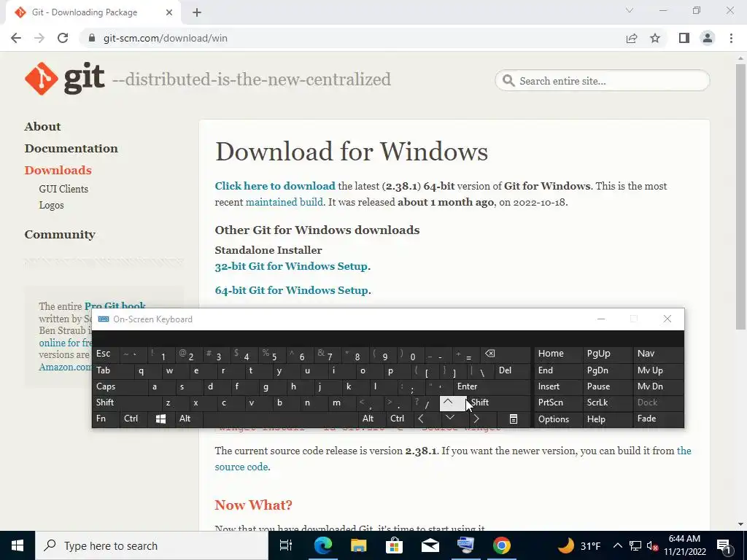Open Logos submenu item
Viewport: 747px width, 560px height.
click(x=52, y=205)
